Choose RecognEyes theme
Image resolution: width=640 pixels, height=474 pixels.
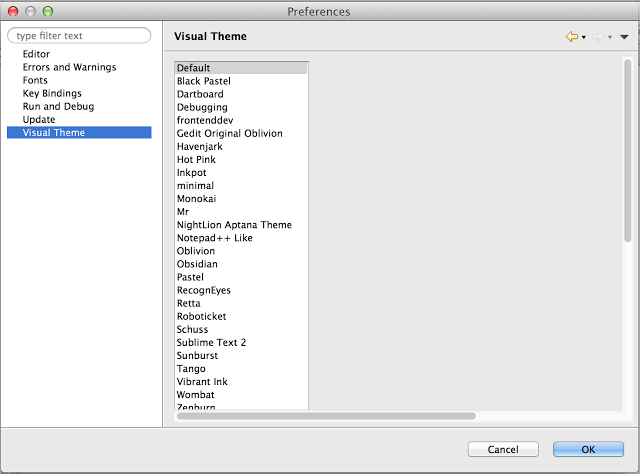coord(204,290)
